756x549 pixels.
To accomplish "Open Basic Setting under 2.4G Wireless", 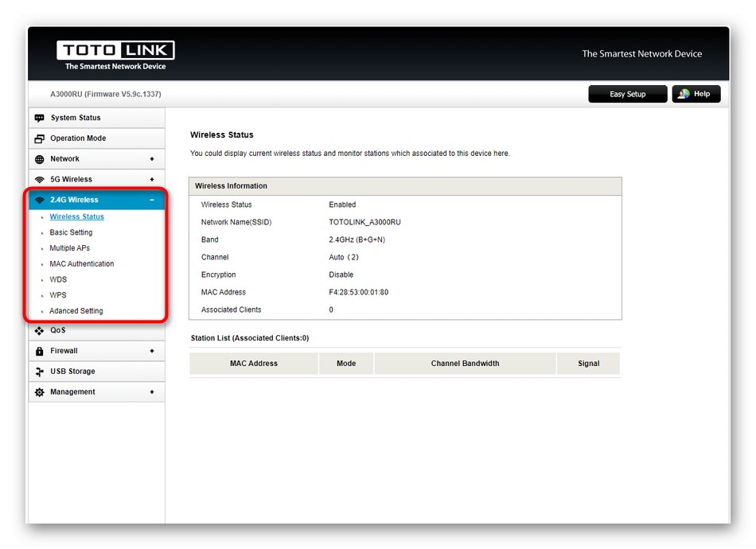I will coord(71,232).
